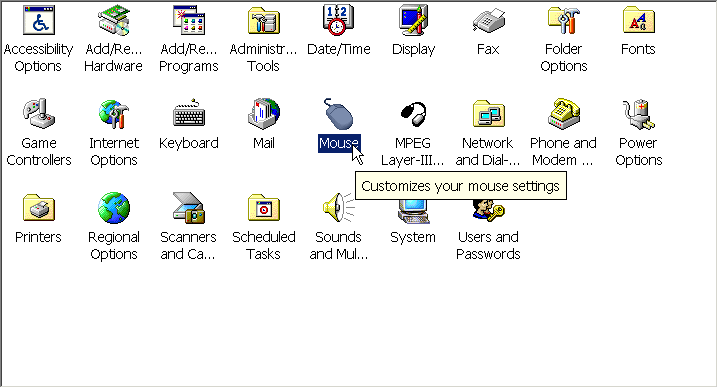Click the 'Network and Dial-...' text label
718x388 pixels.
(x=488, y=151)
